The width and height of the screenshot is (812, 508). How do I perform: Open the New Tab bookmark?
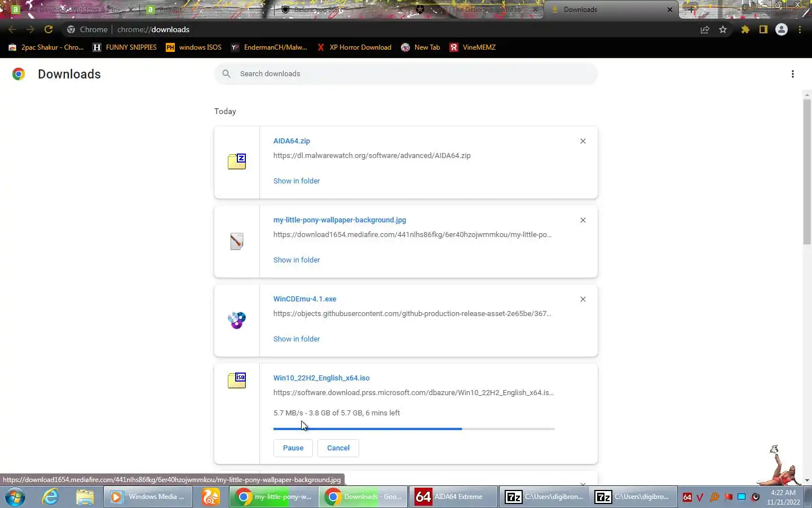tap(421, 47)
